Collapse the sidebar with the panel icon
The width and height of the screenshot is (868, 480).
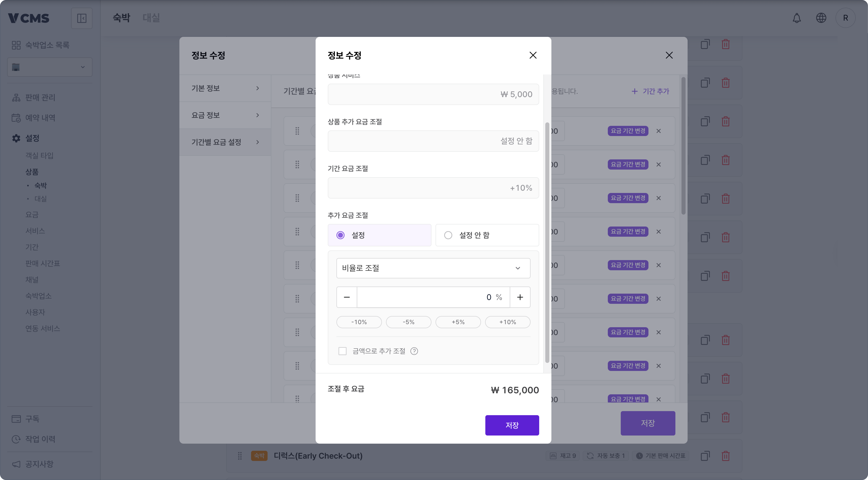click(82, 18)
